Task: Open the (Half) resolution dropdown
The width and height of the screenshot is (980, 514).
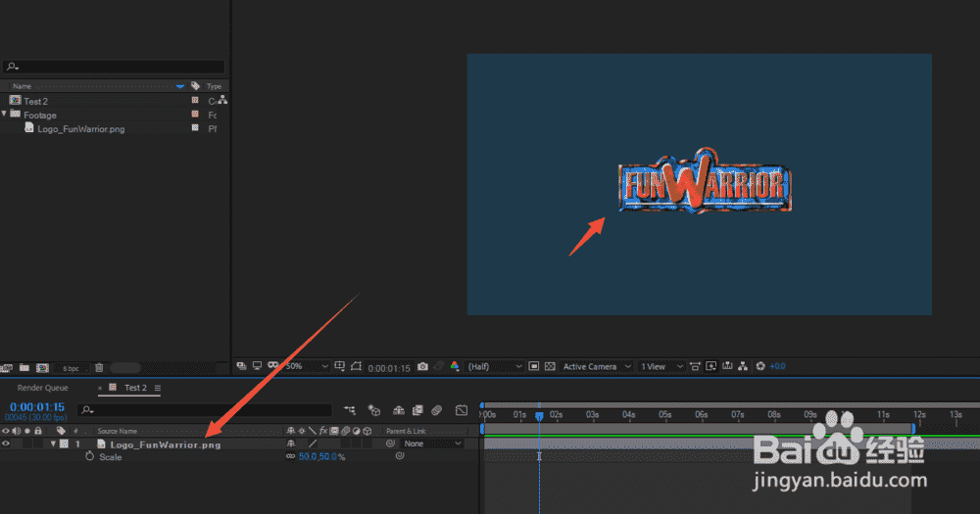Action: click(x=494, y=366)
